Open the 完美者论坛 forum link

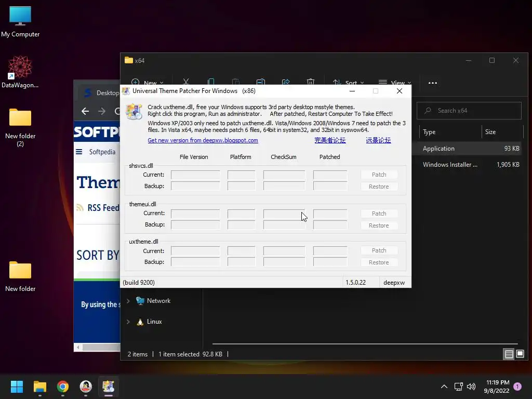point(330,140)
